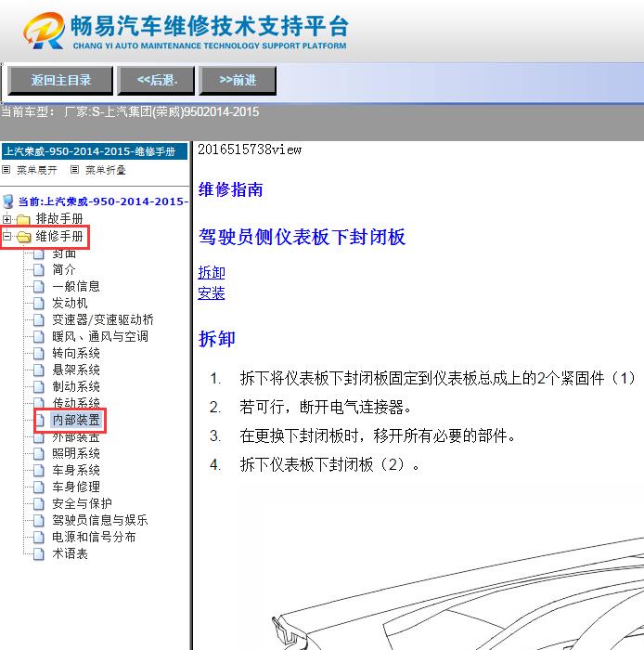Collapse all menus via 菜单折叠

[105, 170]
